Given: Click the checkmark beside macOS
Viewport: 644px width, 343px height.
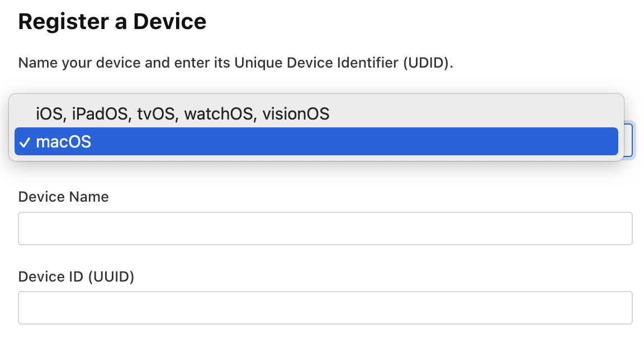Looking at the screenshot, I should (25, 142).
